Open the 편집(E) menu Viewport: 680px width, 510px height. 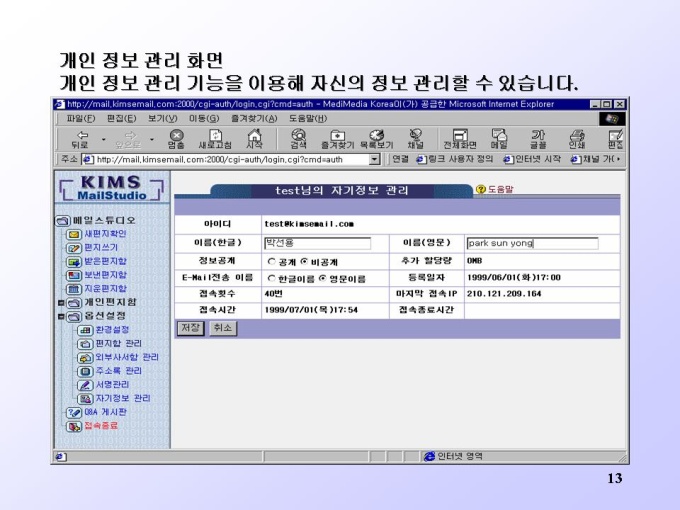[121, 118]
